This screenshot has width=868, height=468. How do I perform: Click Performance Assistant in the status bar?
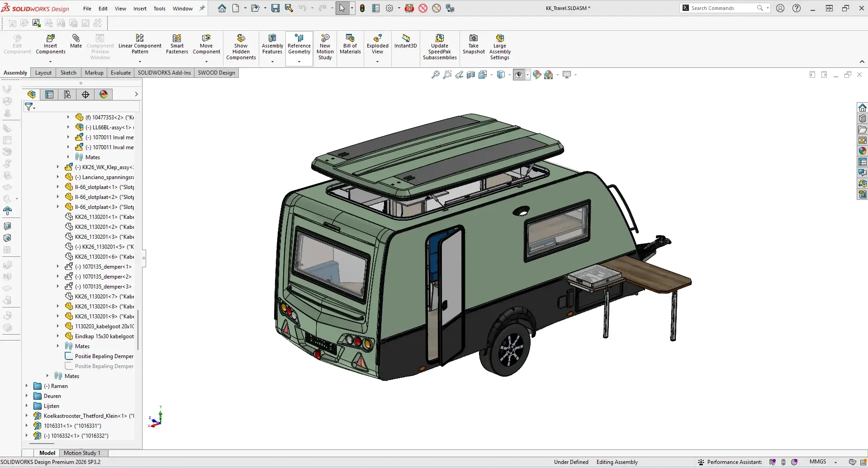(x=730, y=462)
